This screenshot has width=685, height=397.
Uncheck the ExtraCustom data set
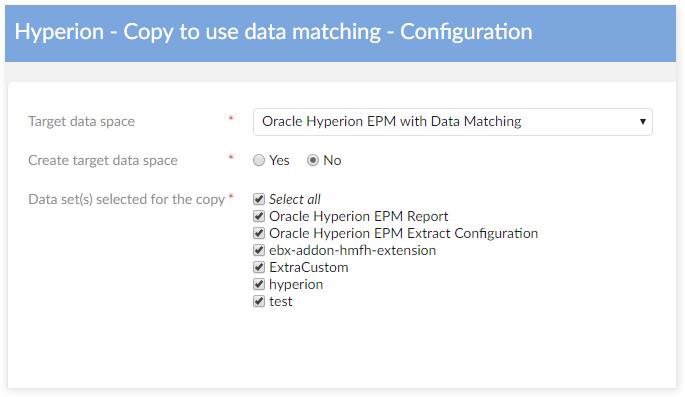pyautogui.click(x=259, y=267)
